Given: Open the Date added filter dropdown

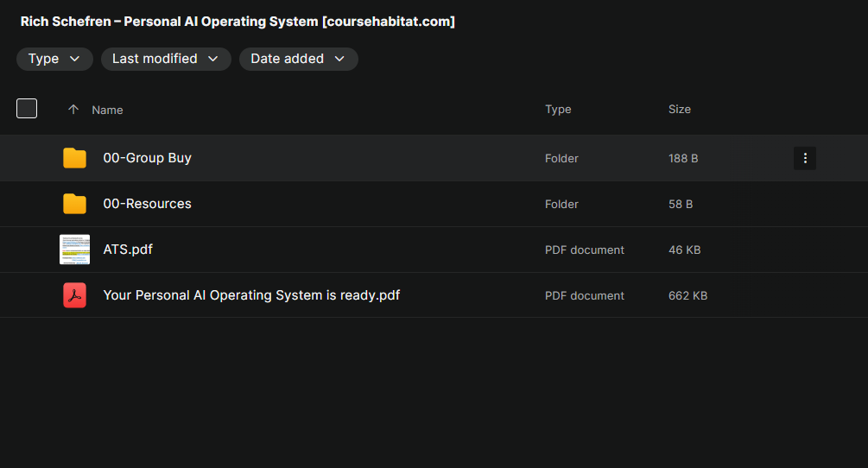Looking at the screenshot, I should [x=298, y=59].
